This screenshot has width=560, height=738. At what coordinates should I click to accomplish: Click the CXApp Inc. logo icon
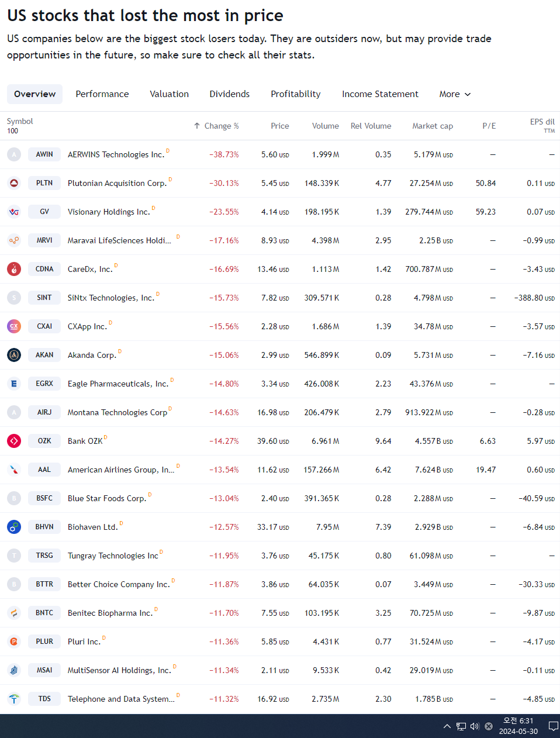(x=14, y=326)
